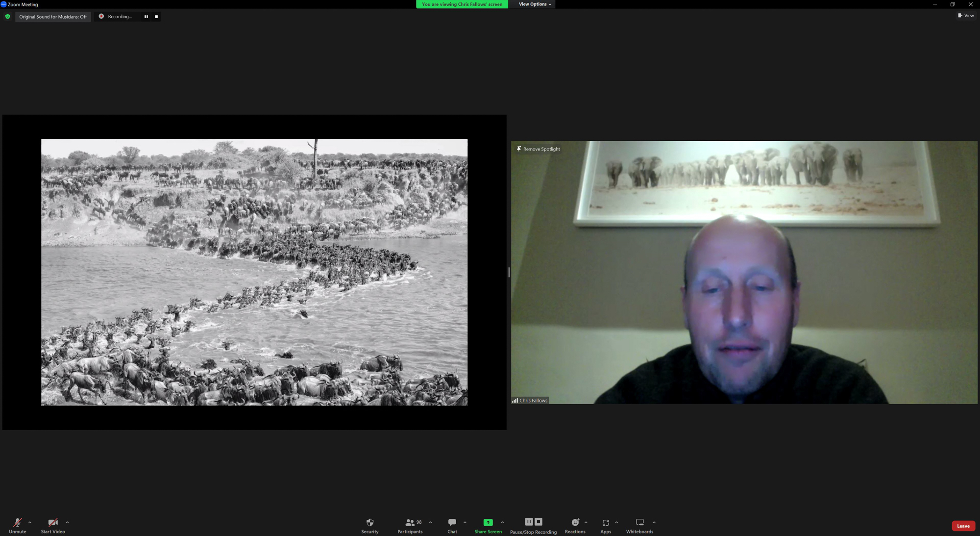Image resolution: width=980 pixels, height=536 pixels.
Task: Open audio options arrow beside Unmute
Action: coord(30,522)
